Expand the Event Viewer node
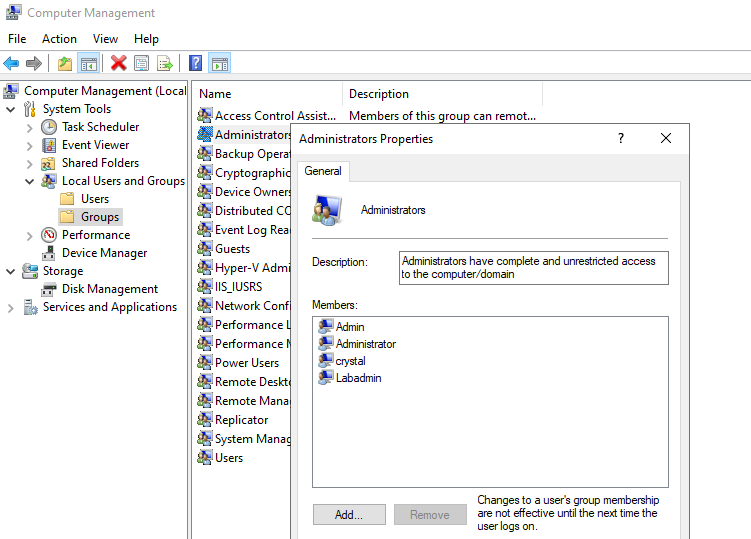 click(x=30, y=146)
